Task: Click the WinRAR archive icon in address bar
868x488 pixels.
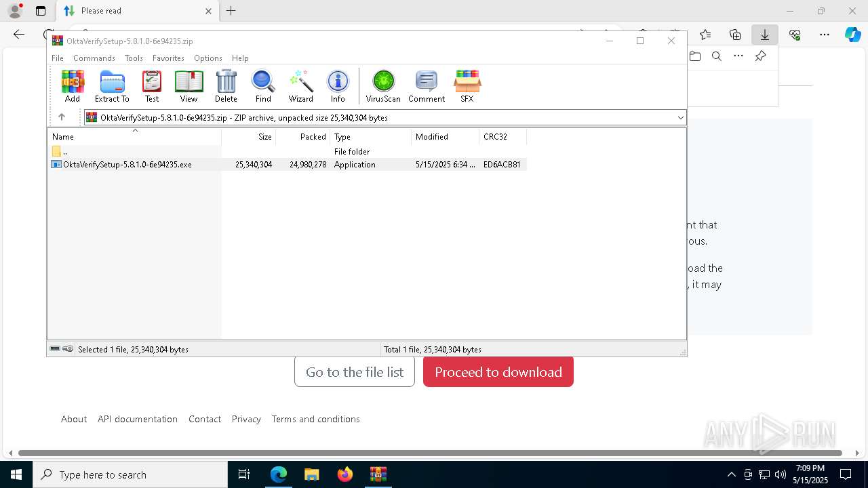Action: click(92, 117)
